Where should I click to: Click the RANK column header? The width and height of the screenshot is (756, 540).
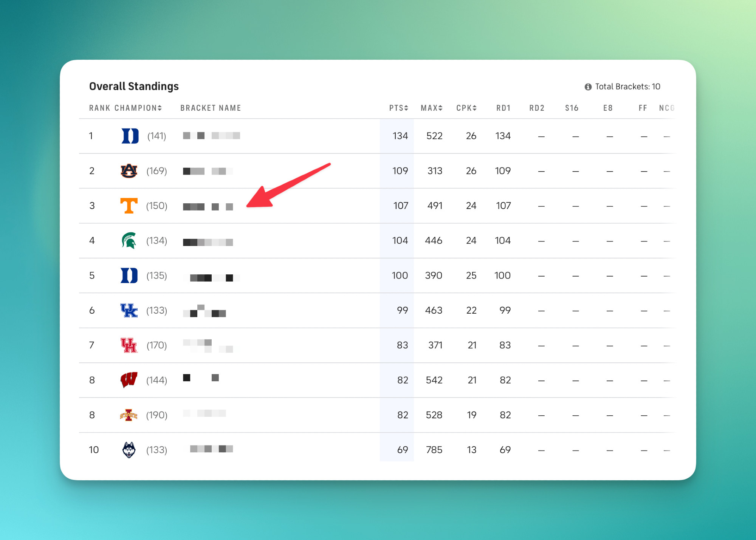point(100,108)
